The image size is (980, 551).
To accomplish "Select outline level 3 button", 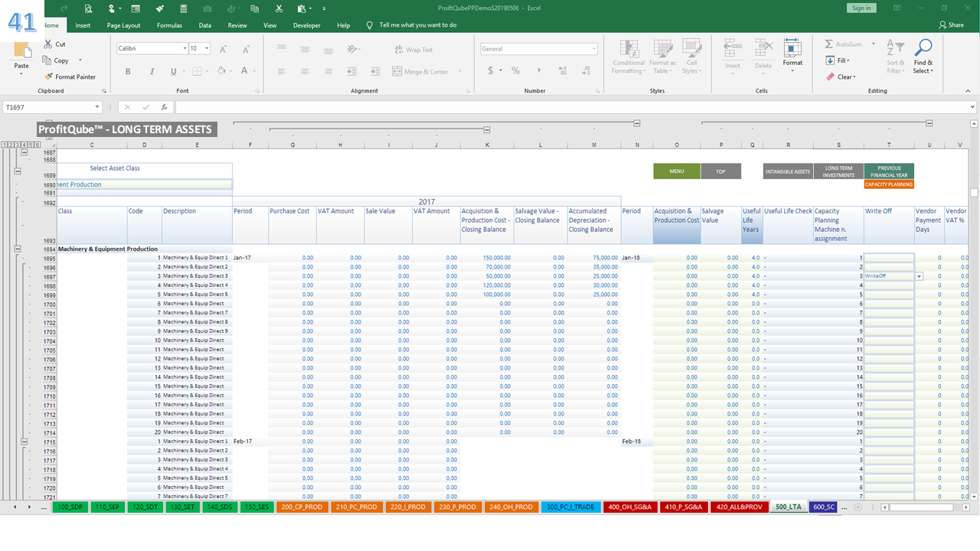I will tap(18, 145).
